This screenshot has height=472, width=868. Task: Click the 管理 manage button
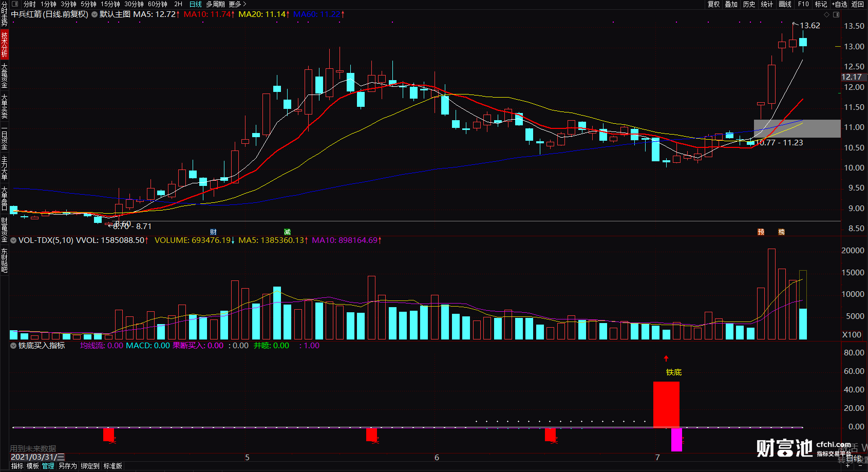[x=48, y=466]
